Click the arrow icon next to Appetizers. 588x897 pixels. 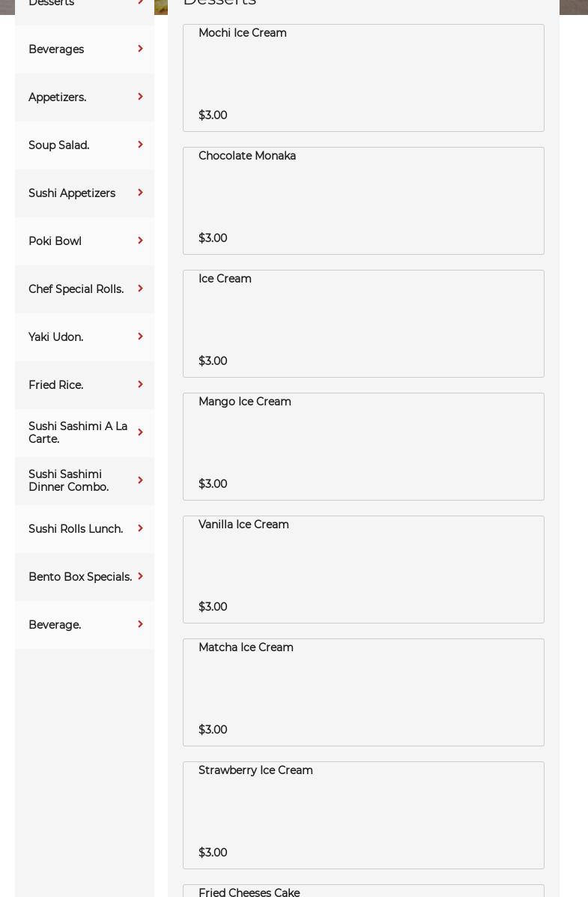[x=140, y=97]
